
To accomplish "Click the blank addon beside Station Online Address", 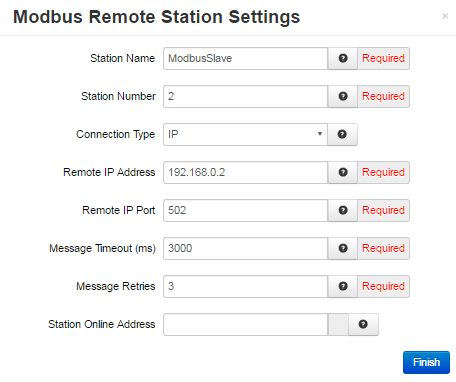I will coord(338,324).
